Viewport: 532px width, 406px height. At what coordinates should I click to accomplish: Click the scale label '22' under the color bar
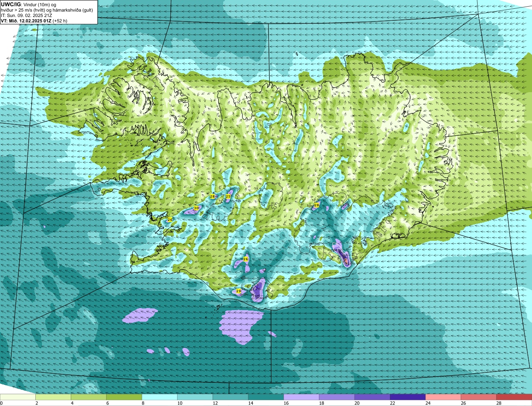point(392,403)
